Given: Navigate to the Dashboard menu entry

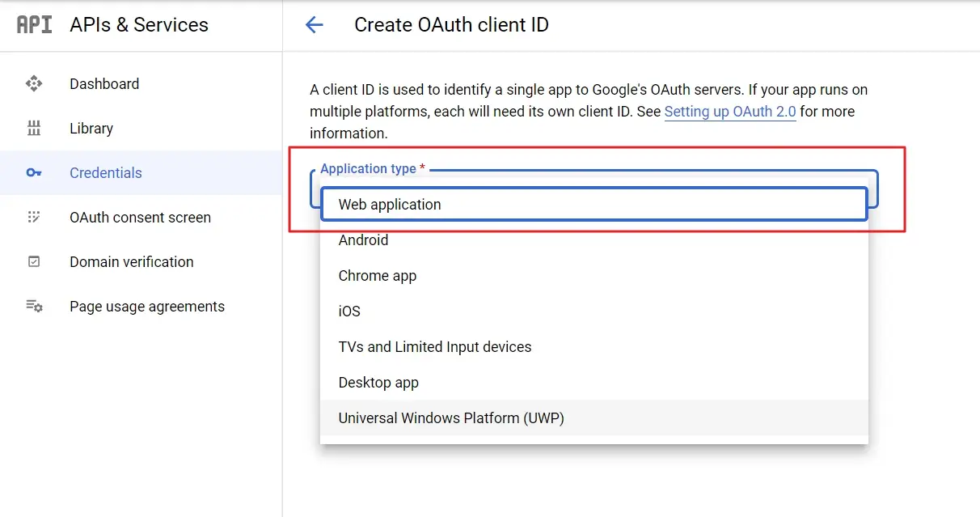Looking at the screenshot, I should click(104, 83).
